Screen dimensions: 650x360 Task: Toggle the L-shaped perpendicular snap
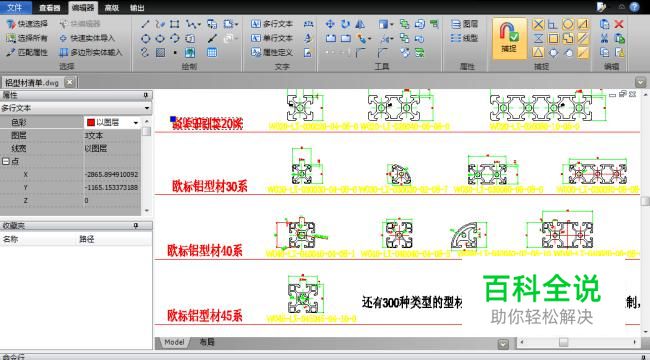click(x=553, y=24)
